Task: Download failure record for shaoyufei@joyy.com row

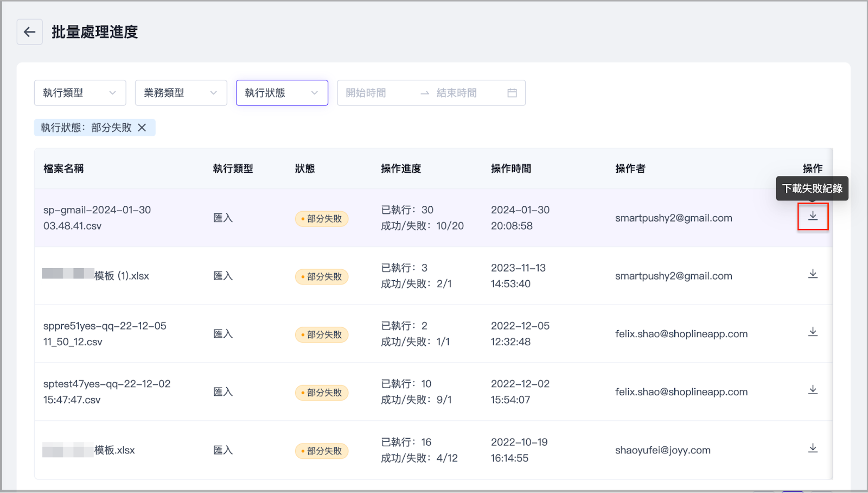Action: [813, 448]
